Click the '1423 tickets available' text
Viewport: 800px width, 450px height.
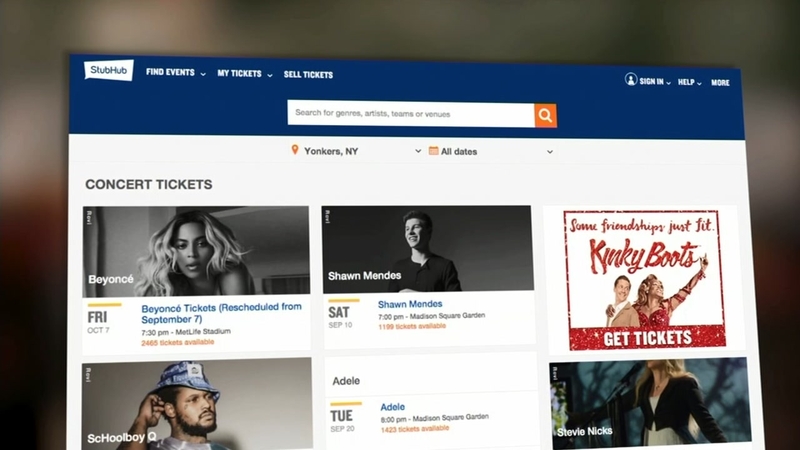[x=415, y=429]
